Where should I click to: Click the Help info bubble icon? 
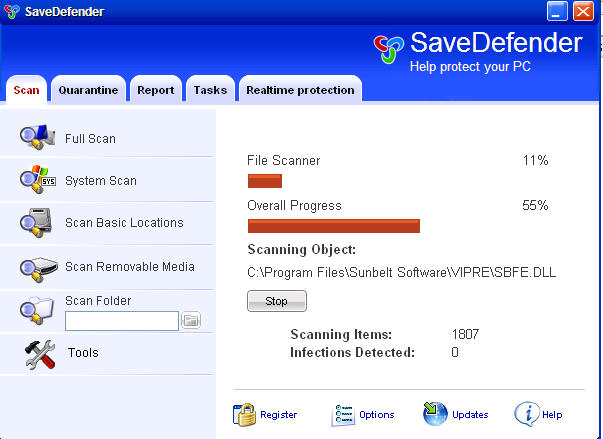[526, 414]
